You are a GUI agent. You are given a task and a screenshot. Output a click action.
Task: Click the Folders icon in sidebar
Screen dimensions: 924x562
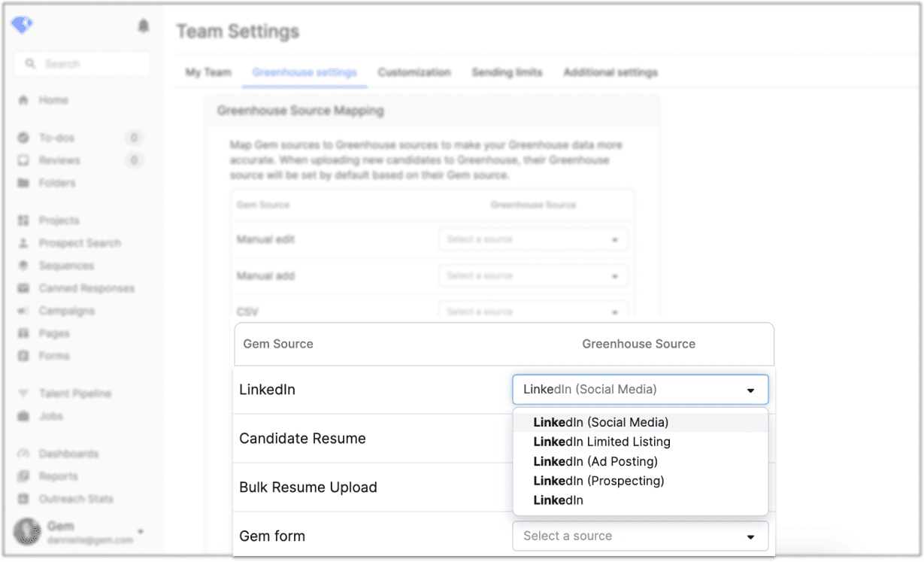coord(23,183)
